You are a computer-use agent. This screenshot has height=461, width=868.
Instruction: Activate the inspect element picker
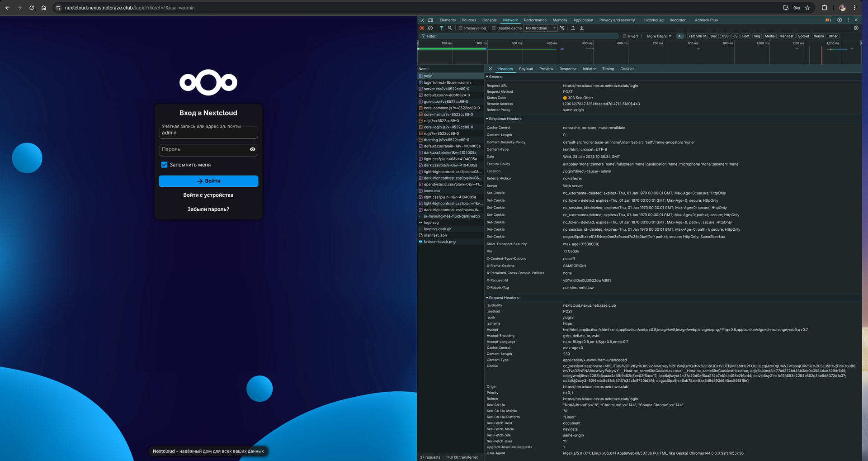422,20
